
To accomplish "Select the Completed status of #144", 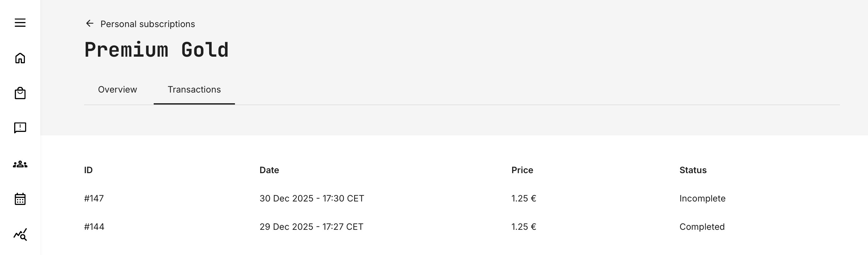I will point(701,227).
